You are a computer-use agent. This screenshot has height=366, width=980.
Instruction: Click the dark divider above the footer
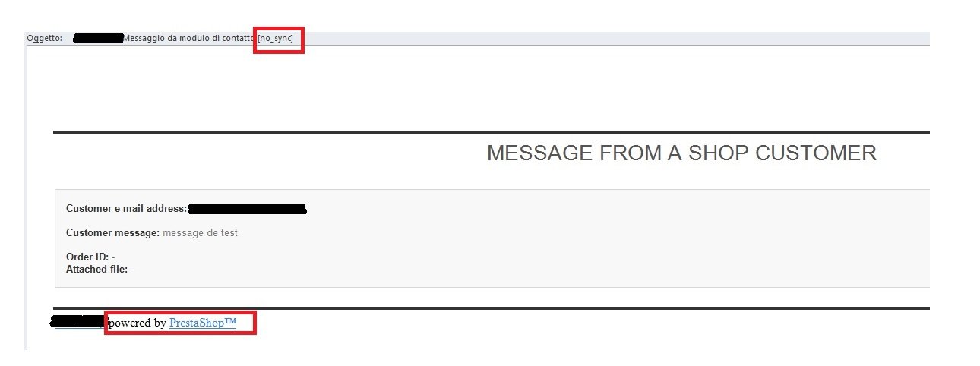tap(486, 308)
